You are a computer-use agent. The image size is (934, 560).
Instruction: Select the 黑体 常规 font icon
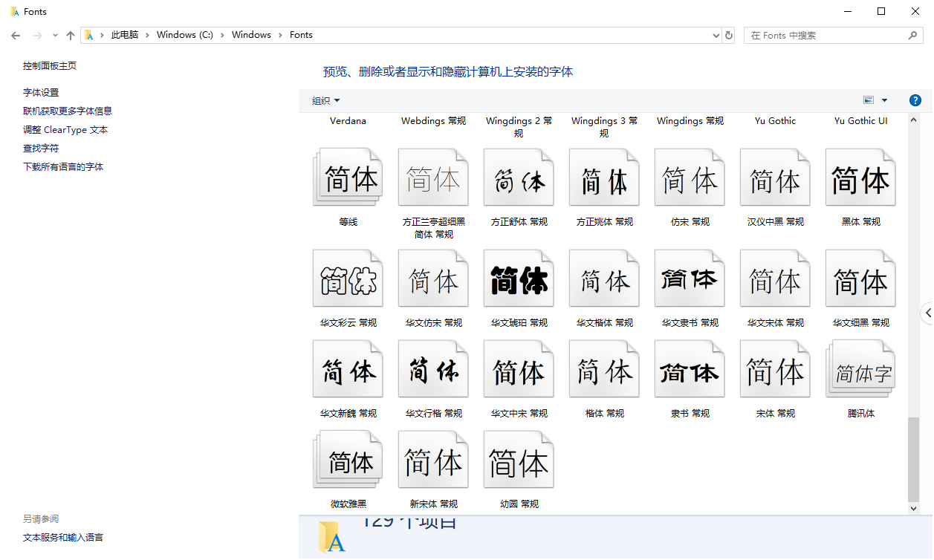(x=860, y=178)
